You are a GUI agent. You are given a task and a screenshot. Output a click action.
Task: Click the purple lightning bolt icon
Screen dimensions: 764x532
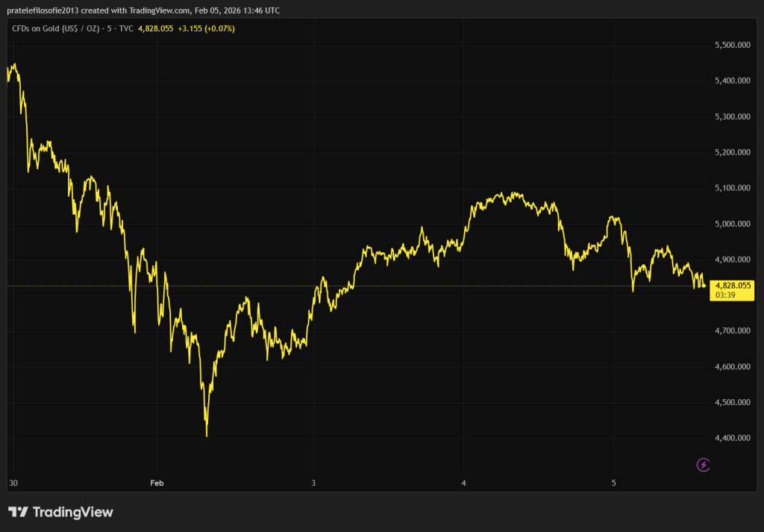[x=703, y=465]
